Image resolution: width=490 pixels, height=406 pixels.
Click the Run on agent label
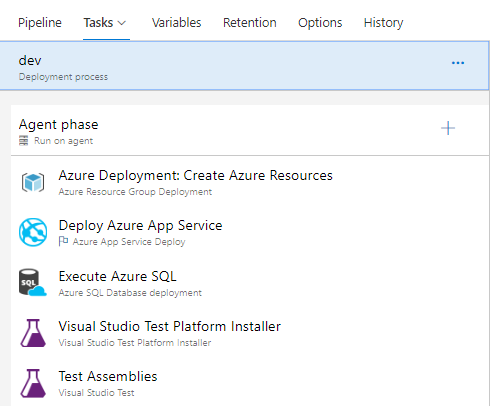click(63, 141)
